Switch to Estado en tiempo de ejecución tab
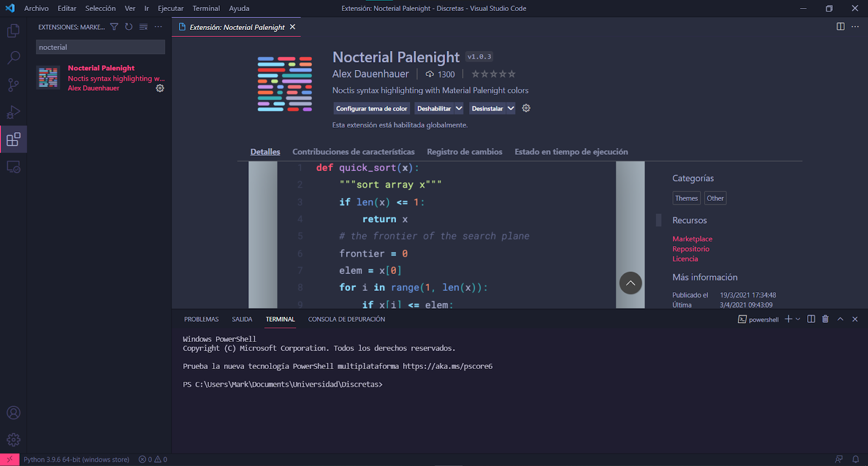 [x=571, y=152]
